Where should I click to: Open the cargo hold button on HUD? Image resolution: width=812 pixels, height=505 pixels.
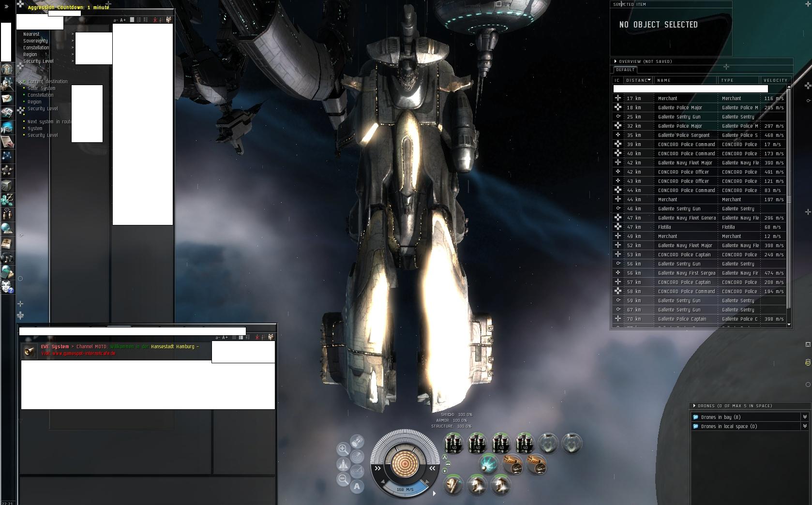358,441
